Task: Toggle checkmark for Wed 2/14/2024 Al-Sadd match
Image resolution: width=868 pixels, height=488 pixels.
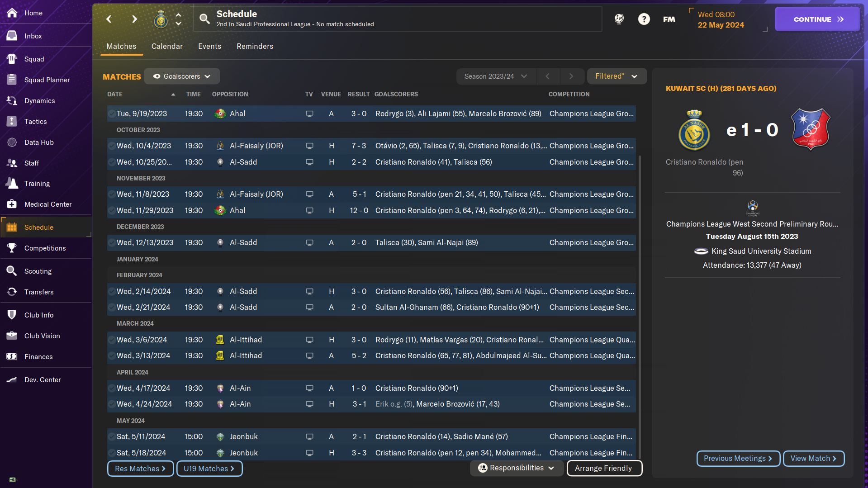Action: click(x=111, y=292)
